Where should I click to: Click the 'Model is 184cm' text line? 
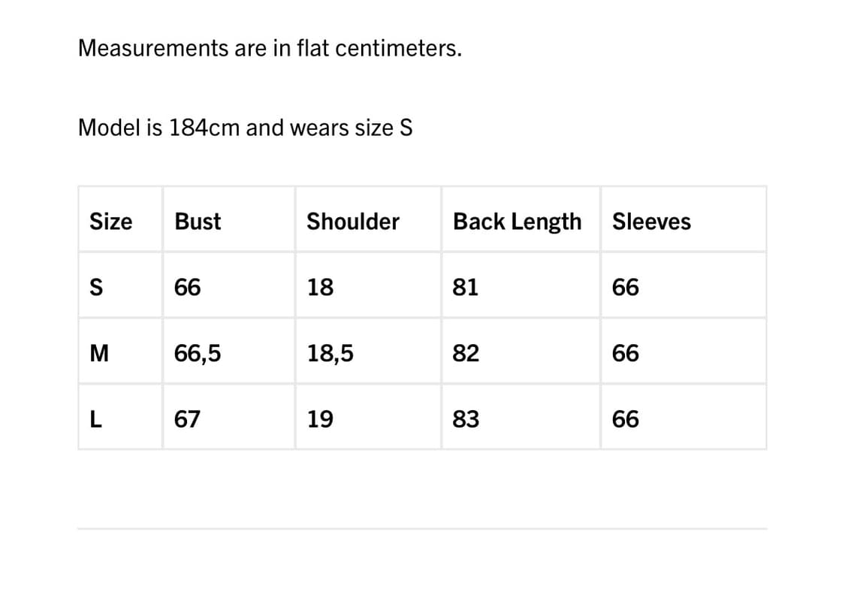[245, 128]
